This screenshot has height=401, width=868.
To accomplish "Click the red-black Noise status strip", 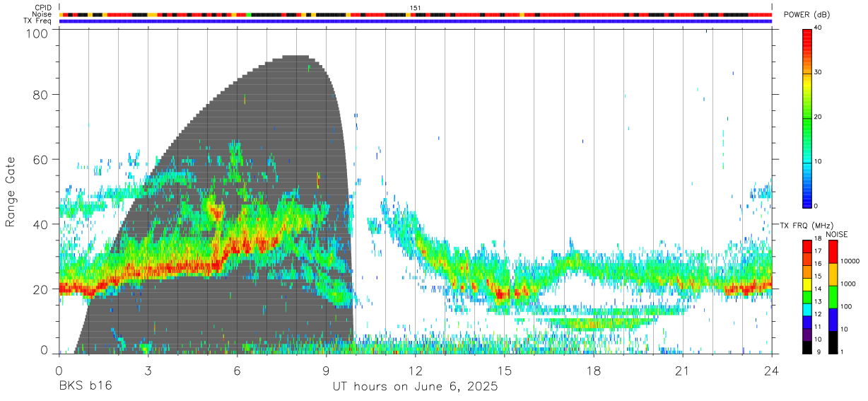I will click(x=416, y=14).
